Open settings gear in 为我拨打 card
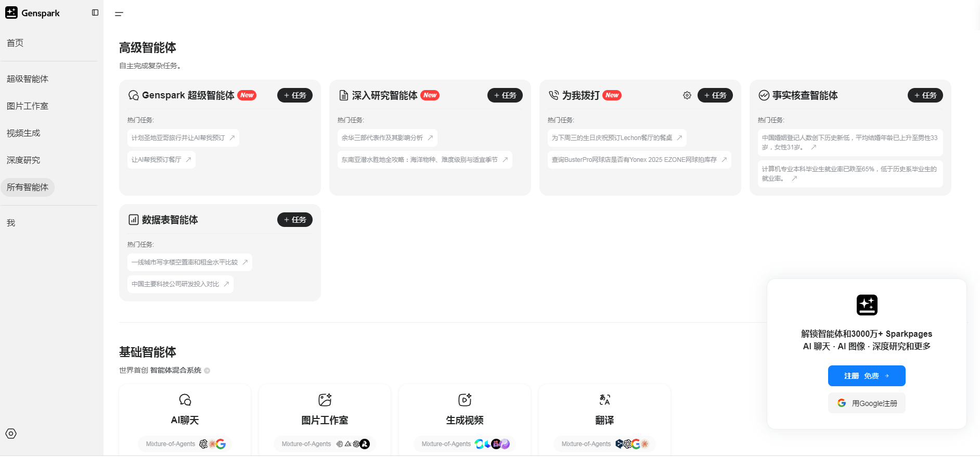Image resolution: width=980 pixels, height=457 pixels. click(687, 95)
